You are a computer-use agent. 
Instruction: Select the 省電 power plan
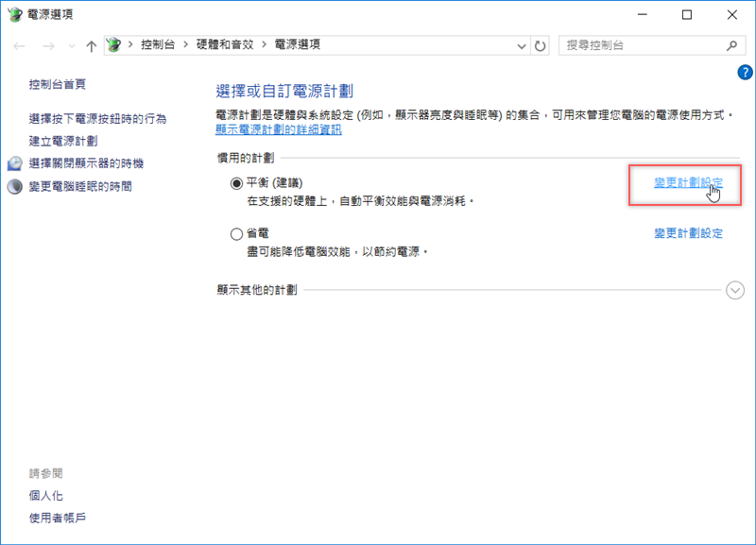click(236, 234)
